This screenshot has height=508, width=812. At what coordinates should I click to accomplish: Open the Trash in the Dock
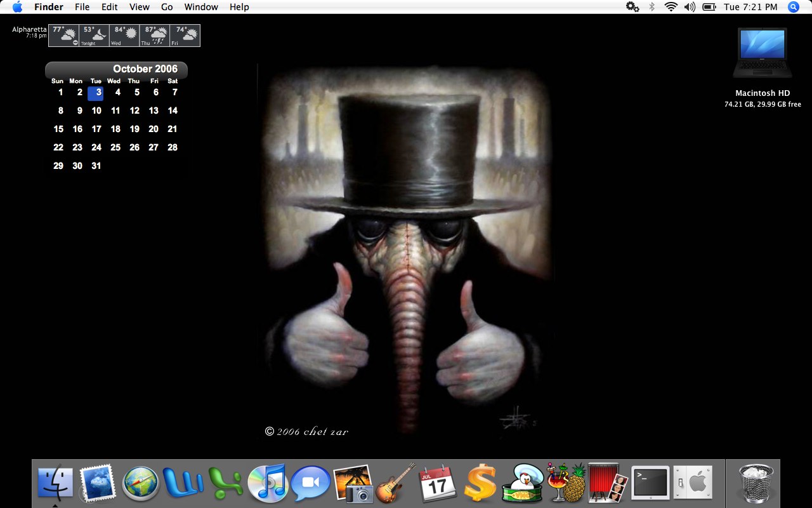point(756,483)
